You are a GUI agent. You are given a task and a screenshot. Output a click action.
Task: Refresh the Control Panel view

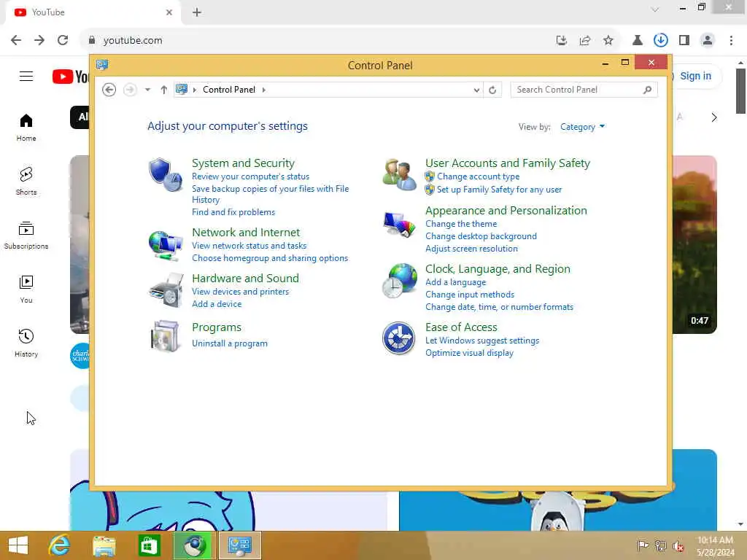[x=492, y=90]
